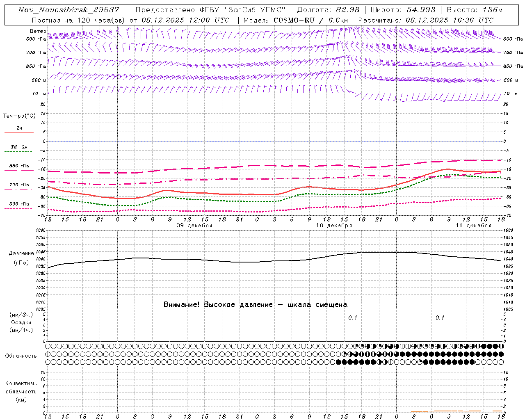Click the date label 11 декабря
525x420 pixels.
point(473,226)
